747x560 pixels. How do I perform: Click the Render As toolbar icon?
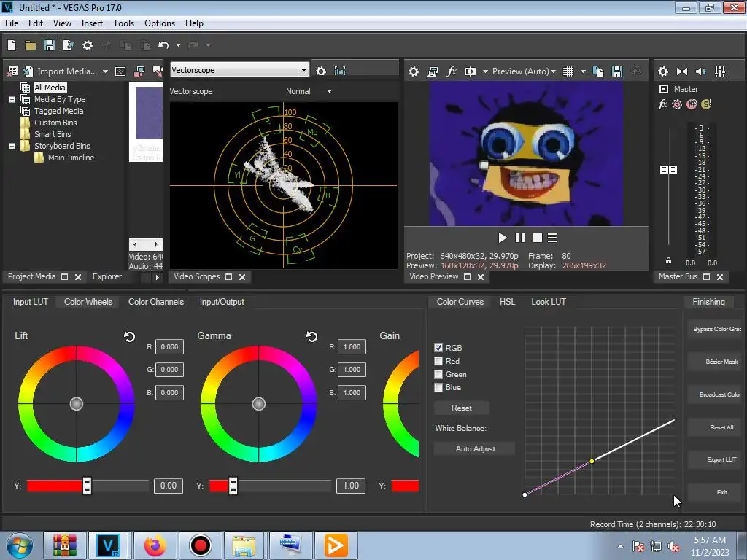68,45
